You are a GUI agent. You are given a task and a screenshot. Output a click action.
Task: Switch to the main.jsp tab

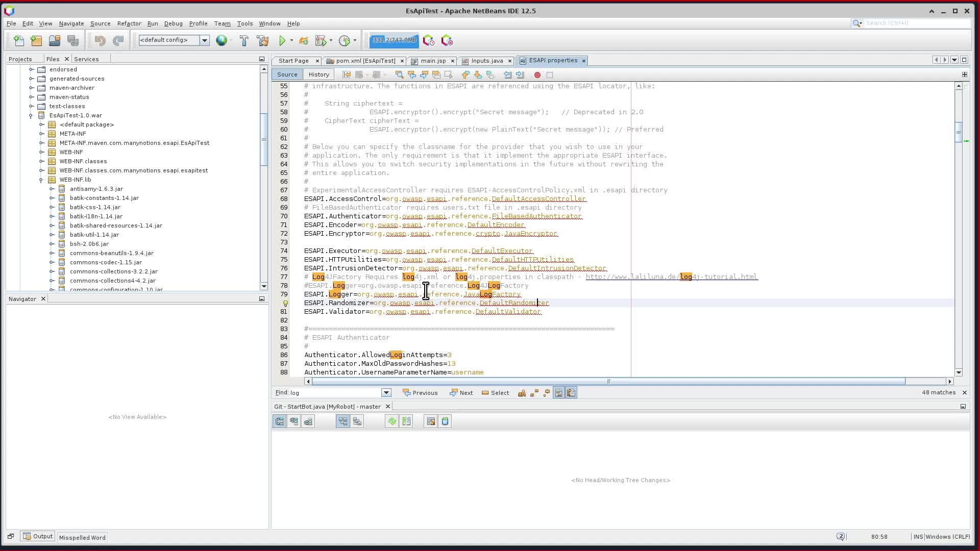[435, 61]
